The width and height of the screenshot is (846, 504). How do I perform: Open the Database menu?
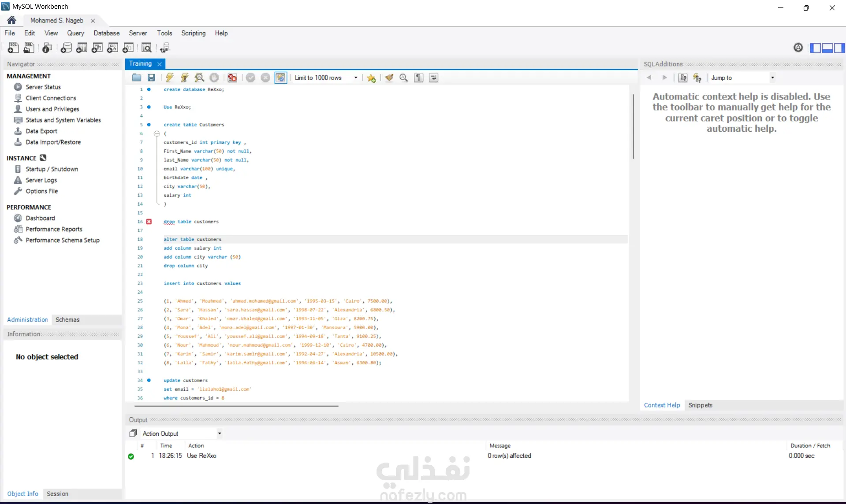click(x=106, y=33)
